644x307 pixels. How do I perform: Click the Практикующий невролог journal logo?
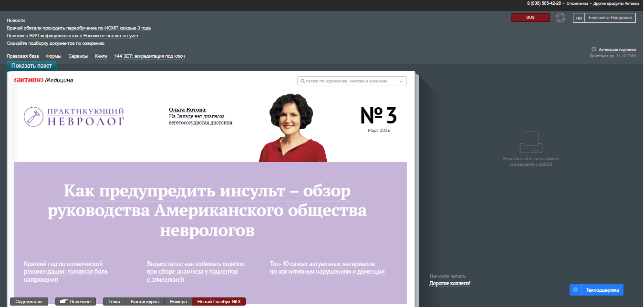[x=74, y=116]
